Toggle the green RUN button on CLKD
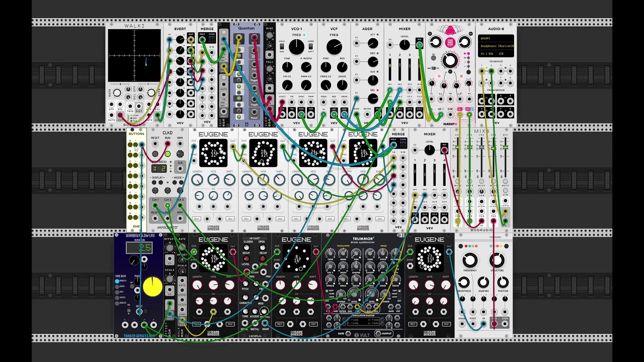This screenshot has height=362, width=644. (x=168, y=154)
